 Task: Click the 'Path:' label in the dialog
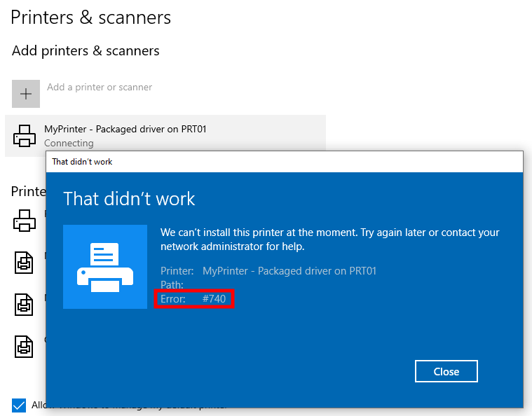(172, 285)
